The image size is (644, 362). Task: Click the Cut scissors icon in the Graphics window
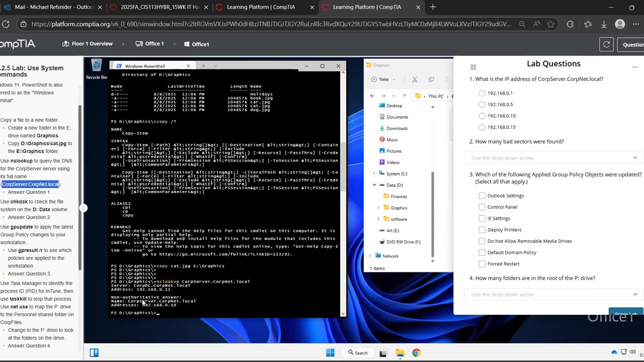415,79
